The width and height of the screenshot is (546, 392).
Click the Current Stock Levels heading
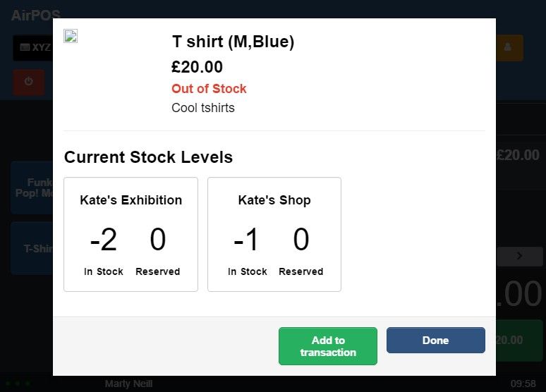click(x=148, y=157)
